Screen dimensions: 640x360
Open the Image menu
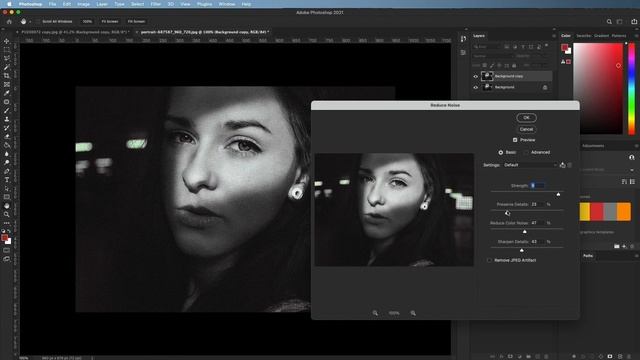84,4
